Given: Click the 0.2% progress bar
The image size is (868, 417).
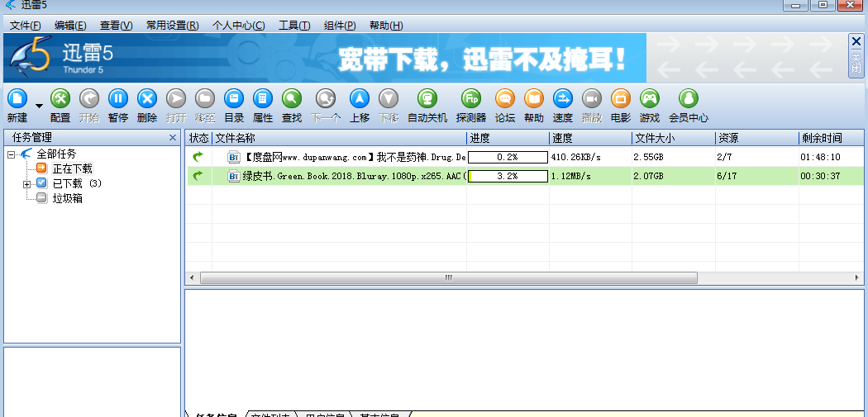Looking at the screenshot, I should click(508, 157).
